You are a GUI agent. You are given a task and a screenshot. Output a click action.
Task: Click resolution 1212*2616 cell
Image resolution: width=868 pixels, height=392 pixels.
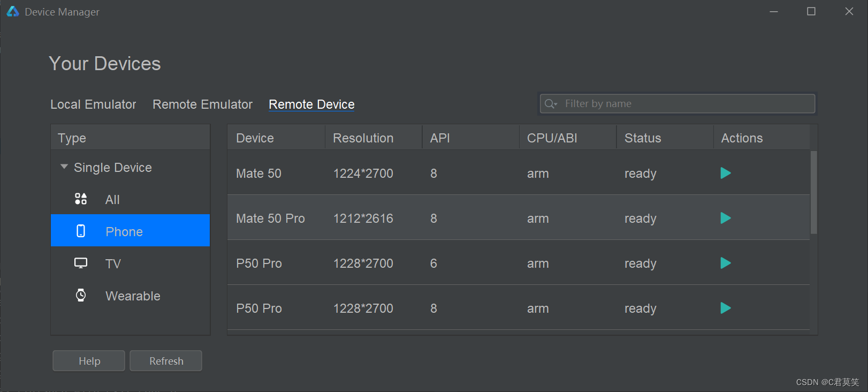(363, 218)
